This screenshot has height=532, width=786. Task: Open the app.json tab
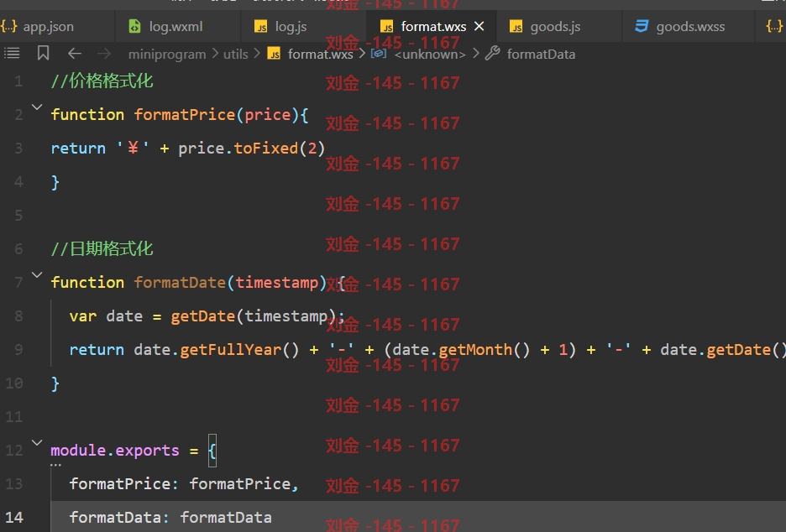(48, 27)
